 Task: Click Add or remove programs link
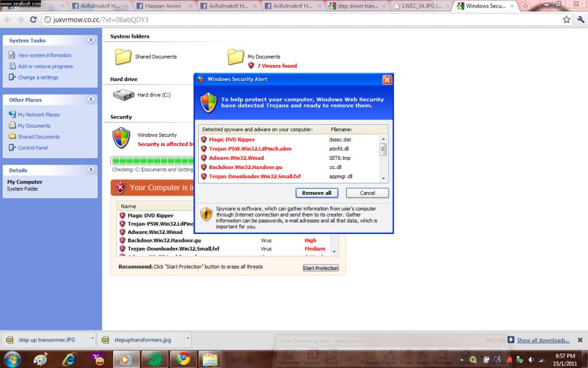point(45,66)
